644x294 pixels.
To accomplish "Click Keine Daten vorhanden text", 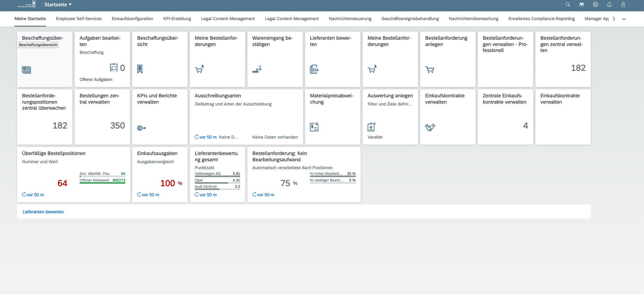I will 275,137.
